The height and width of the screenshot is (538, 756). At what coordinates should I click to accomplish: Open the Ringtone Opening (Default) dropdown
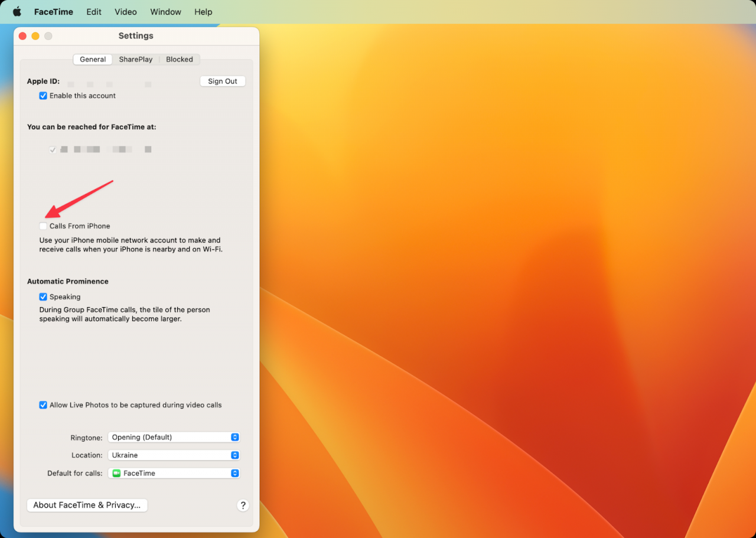point(174,438)
